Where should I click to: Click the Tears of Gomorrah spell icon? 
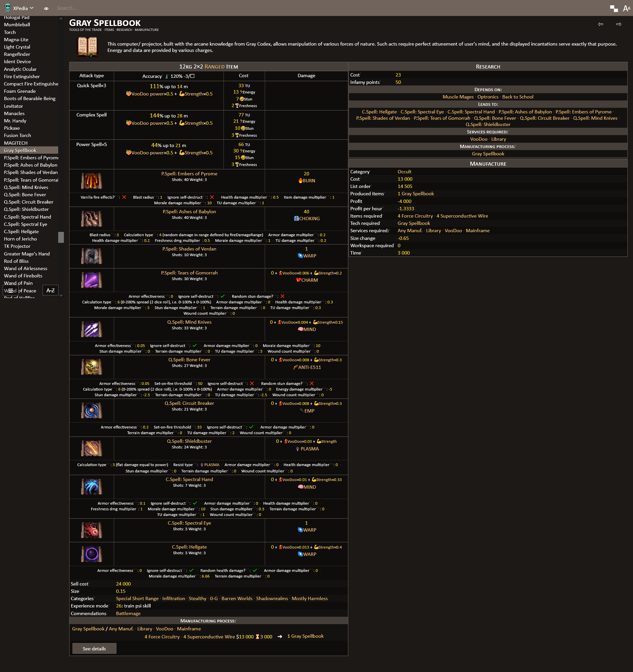coord(91,280)
